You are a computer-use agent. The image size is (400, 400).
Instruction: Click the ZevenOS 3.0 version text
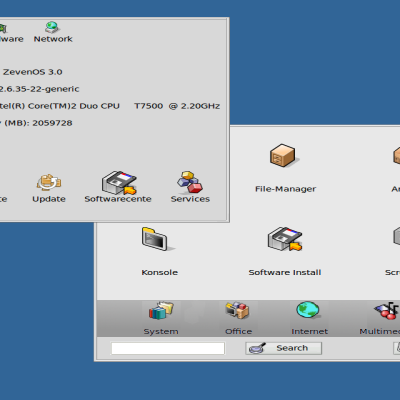(33, 72)
